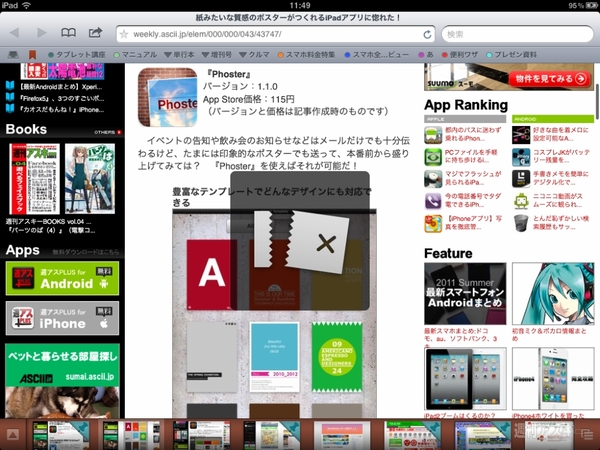Expand the 増刊号 bookmark folder
The image size is (600, 450).
click(x=217, y=55)
